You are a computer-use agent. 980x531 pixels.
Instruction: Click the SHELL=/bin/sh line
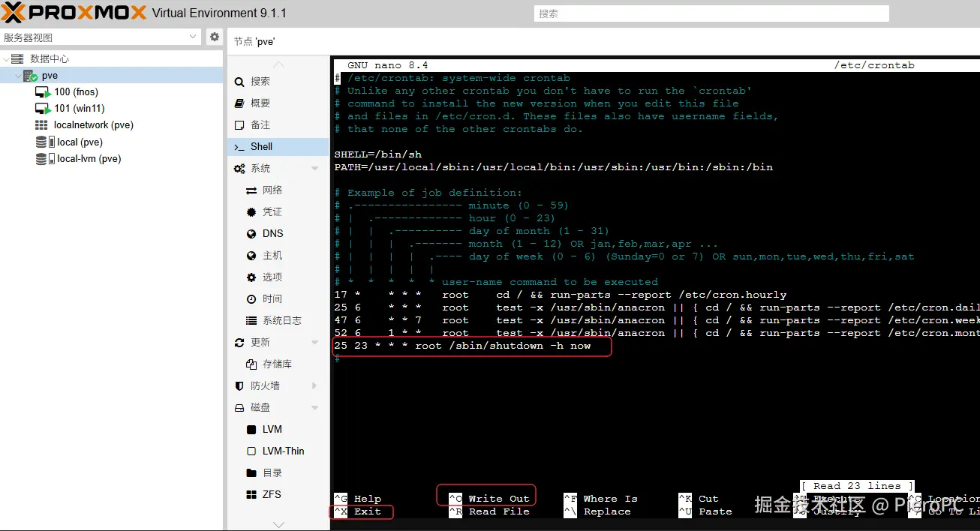(377, 154)
